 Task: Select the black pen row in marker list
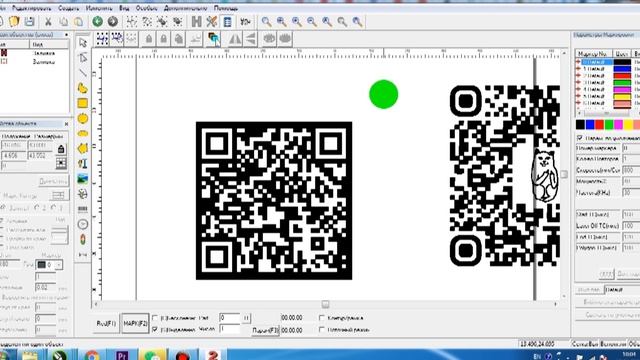[607, 62]
